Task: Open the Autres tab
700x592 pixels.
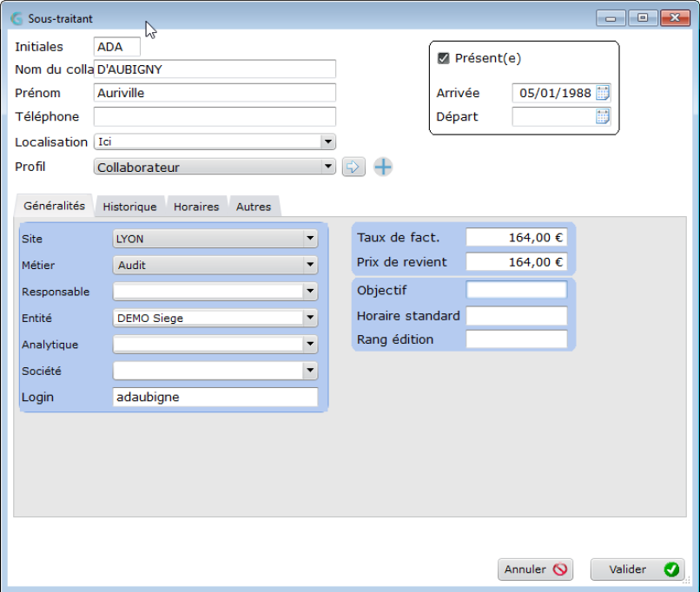Action: tap(254, 207)
